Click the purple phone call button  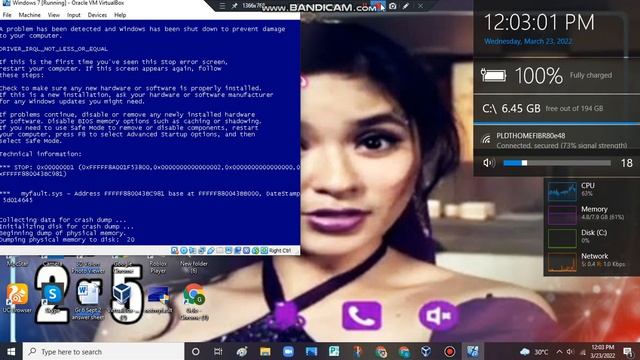click(x=362, y=315)
